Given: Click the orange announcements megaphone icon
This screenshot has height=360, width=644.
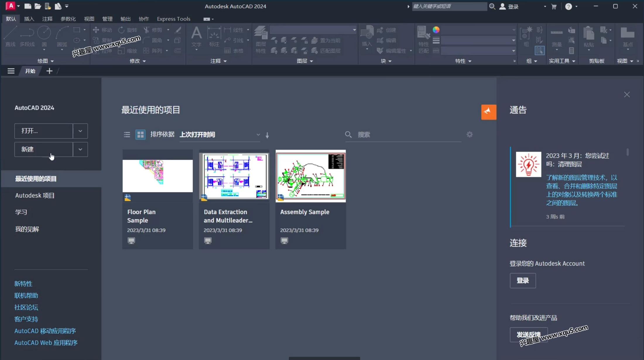Looking at the screenshot, I should tap(489, 112).
